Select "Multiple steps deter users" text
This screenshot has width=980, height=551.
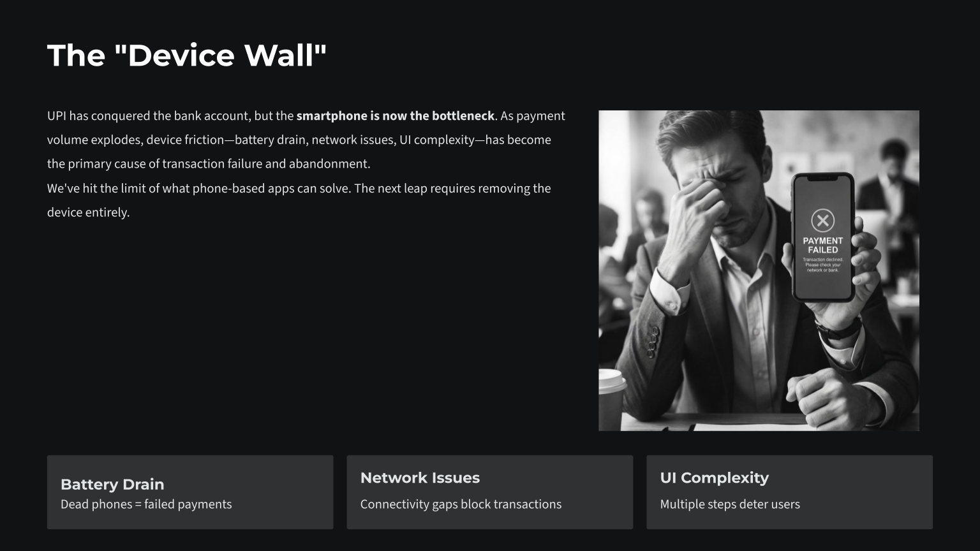(730, 504)
